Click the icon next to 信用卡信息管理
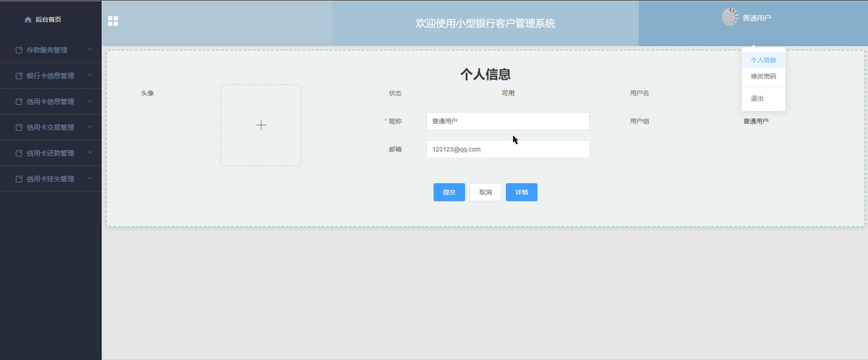The image size is (868, 360). (19, 102)
